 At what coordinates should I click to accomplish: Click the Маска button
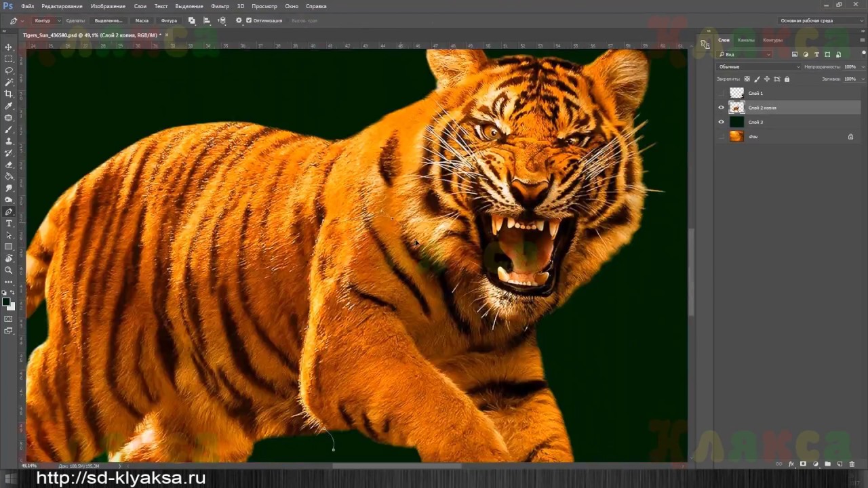[x=142, y=21]
